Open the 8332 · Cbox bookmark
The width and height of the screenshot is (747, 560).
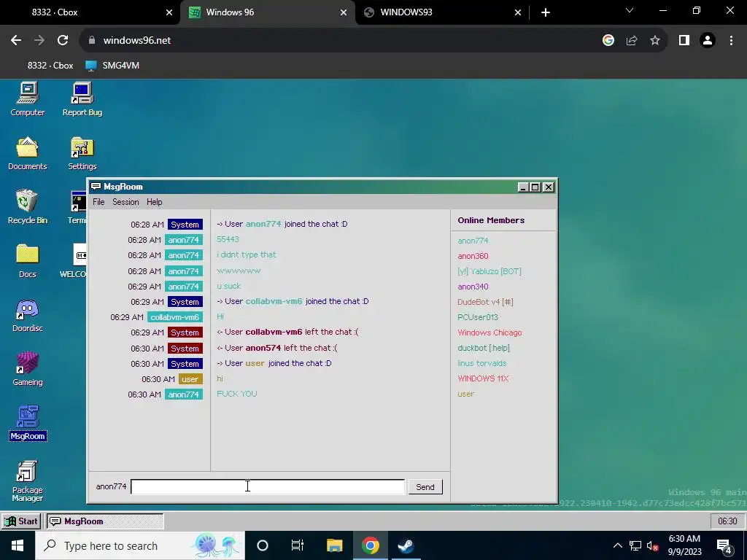click(x=50, y=66)
